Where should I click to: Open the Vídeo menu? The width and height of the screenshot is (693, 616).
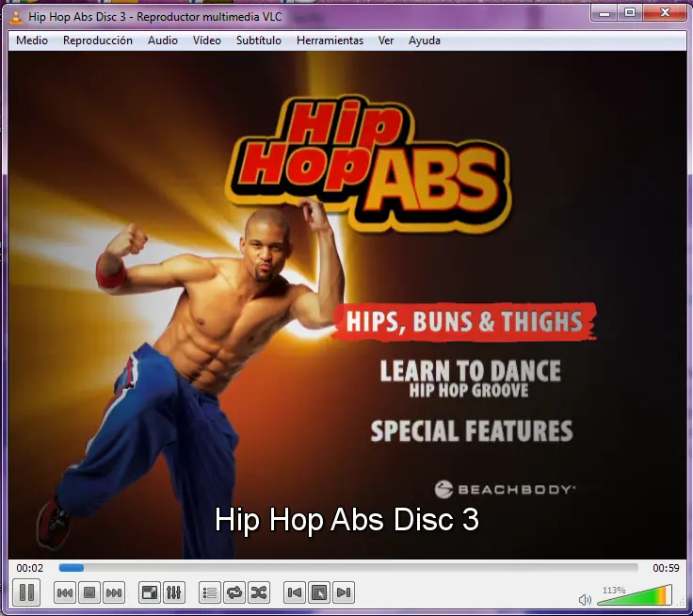pos(207,41)
